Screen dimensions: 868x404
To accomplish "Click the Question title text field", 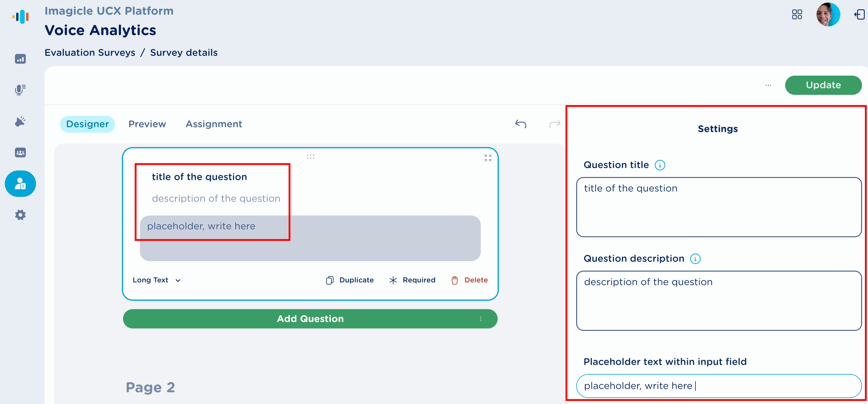I will [x=719, y=207].
